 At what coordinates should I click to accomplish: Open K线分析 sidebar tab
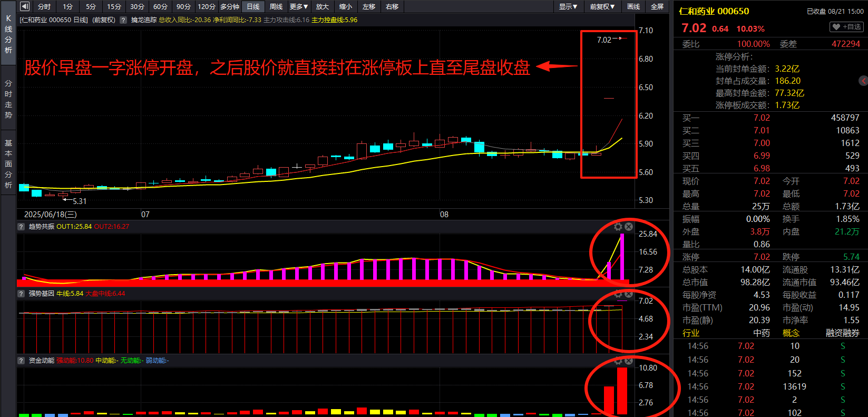click(8, 34)
